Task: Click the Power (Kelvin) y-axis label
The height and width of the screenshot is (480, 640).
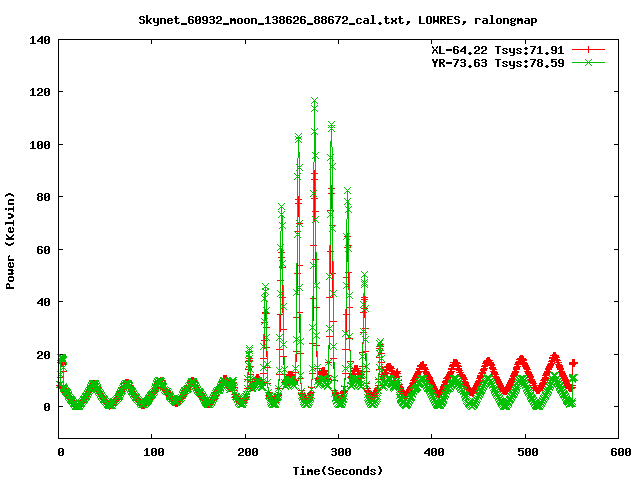Action: click(x=10, y=241)
